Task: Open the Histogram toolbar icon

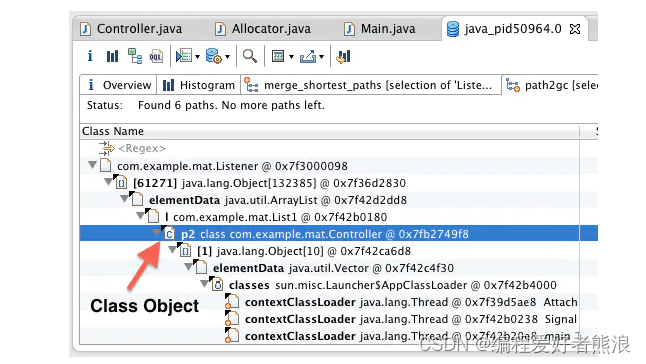Action: [112, 56]
